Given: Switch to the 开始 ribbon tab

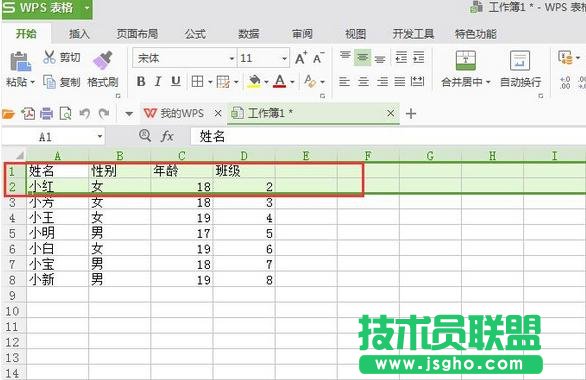Looking at the screenshot, I should pos(26,34).
